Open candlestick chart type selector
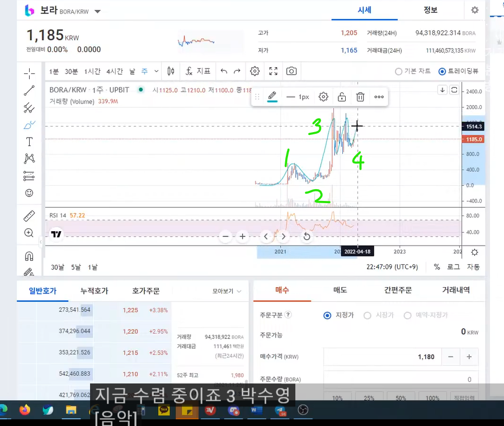This screenshot has height=426, width=504. [171, 71]
